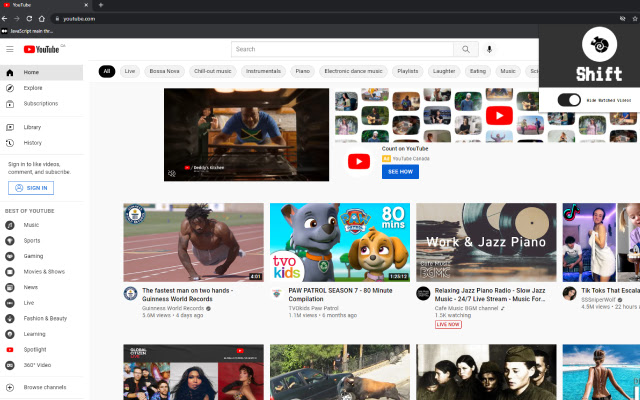Click the red play button on collage
The width and height of the screenshot is (640, 400).
click(499, 116)
